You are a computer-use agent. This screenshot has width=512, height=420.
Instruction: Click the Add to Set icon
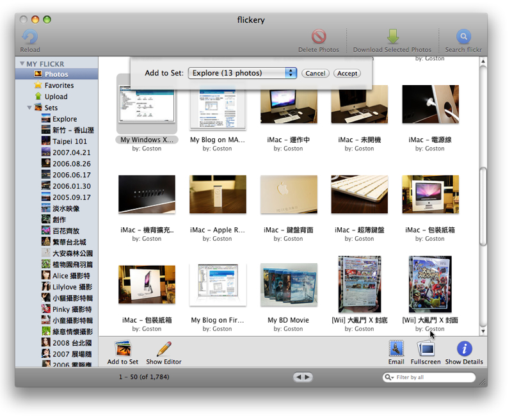[123, 348]
